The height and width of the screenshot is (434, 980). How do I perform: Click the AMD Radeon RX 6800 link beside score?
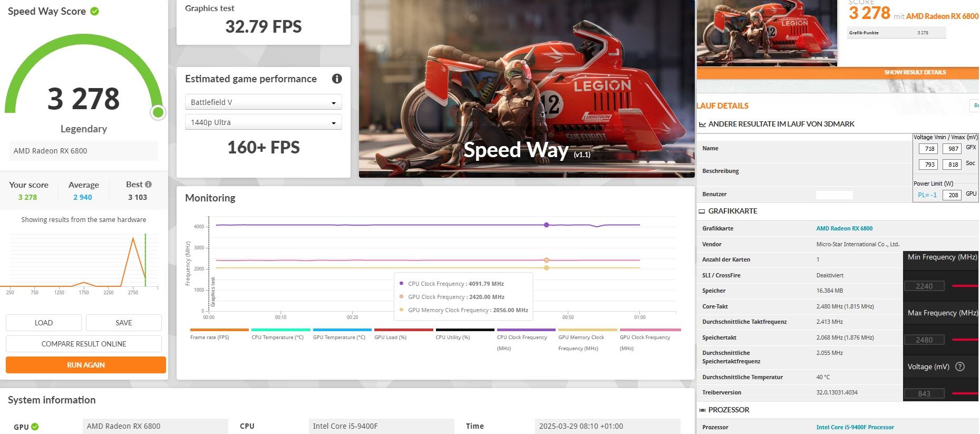(942, 16)
